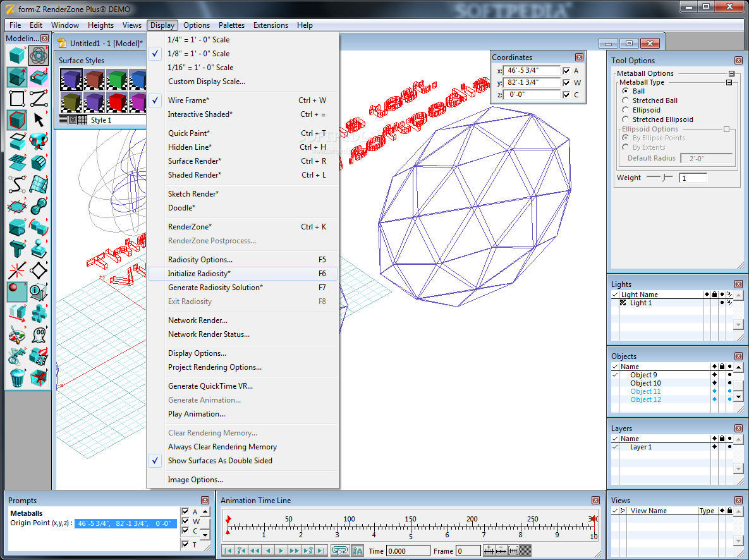Screen dimensions: 749x560
Task: Select the vector line Z-shaped tool
Action: pyautogui.click(x=39, y=99)
